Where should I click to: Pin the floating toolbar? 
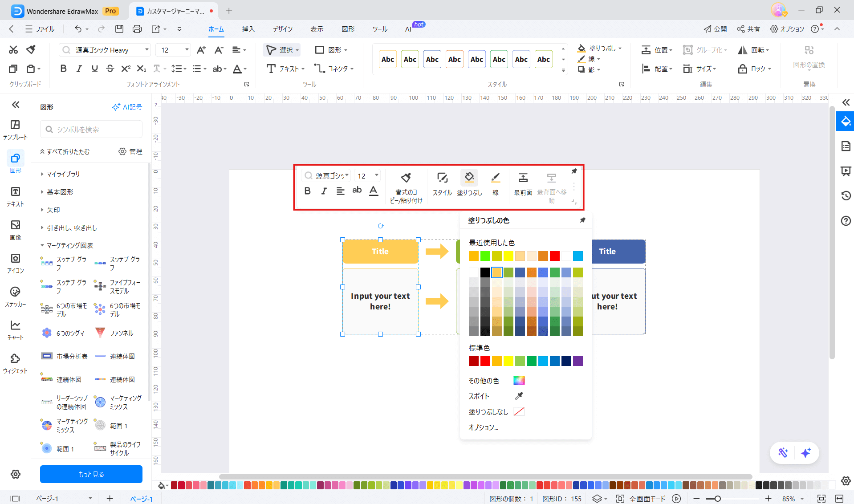point(574,171)
